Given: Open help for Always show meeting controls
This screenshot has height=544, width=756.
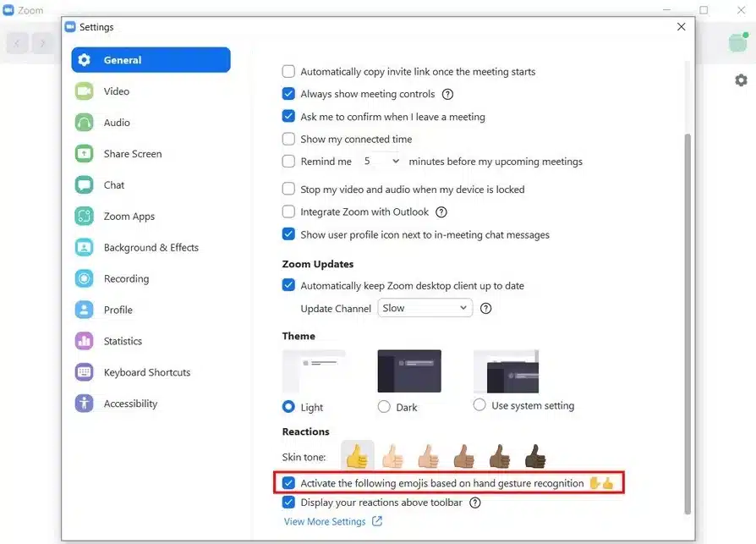Looking at the screenshot, I should point(448,94).
